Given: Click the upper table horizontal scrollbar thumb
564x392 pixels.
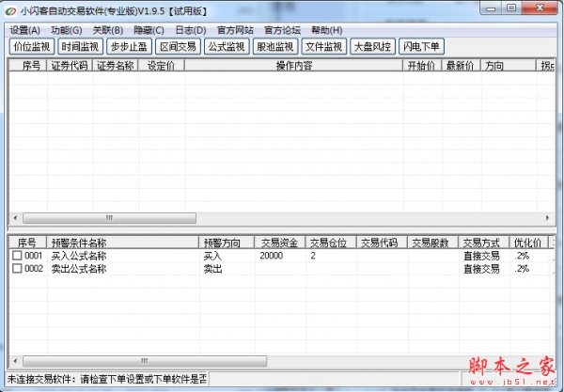Looking at the screenshot, I should tap(109, 218).
